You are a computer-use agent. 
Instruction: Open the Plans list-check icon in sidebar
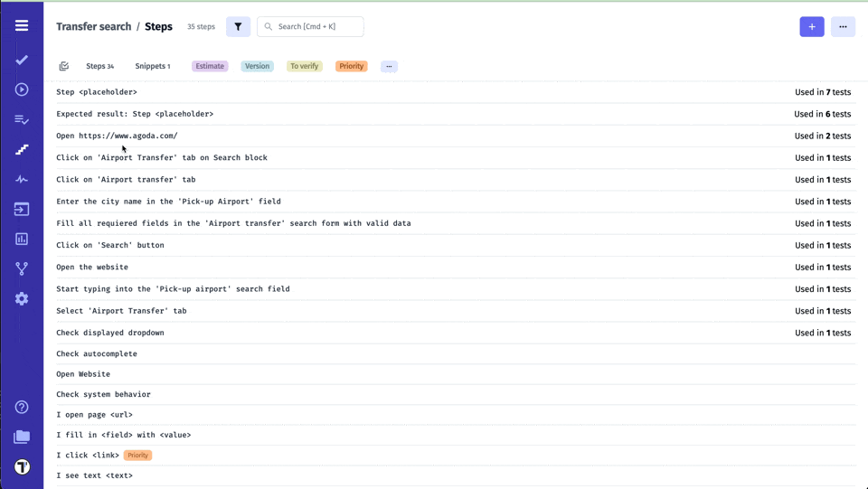22,119
